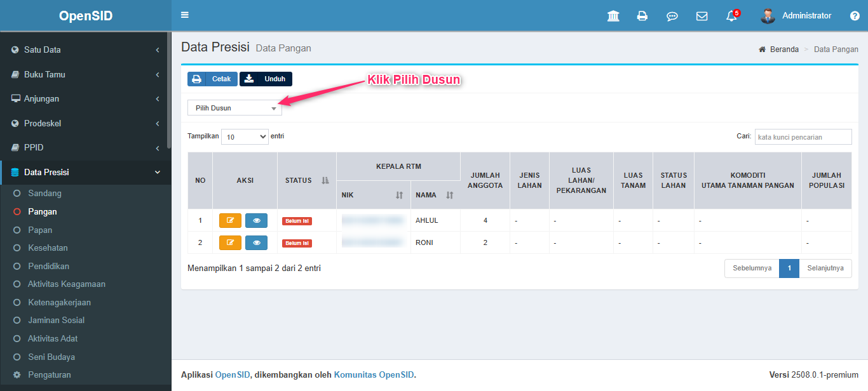This screenshot has width=868, height=391.
Task: Click the book icon beside Buku Tamu
Action: point(15,74)
